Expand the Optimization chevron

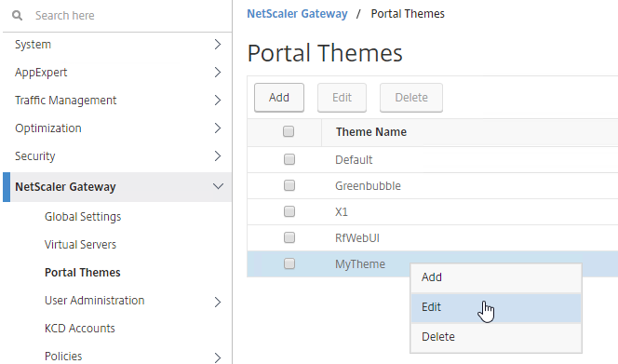click(x=218, y=128)
